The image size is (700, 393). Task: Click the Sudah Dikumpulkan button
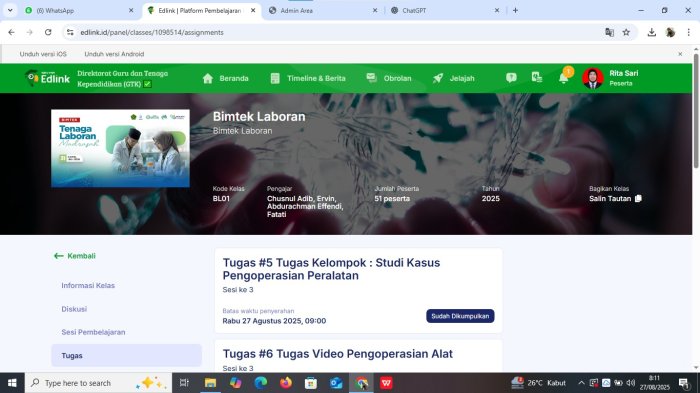pyautogui.click(x=460, y=316)
